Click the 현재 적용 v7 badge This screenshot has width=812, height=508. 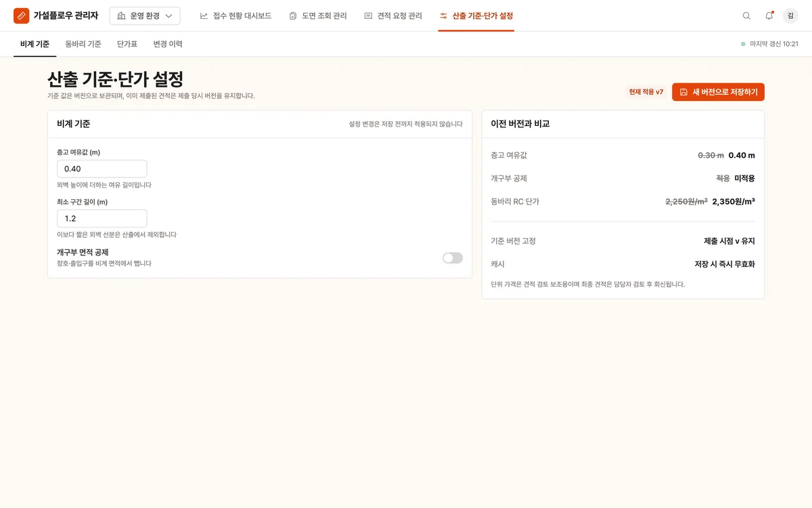click(x=646, y=92)
